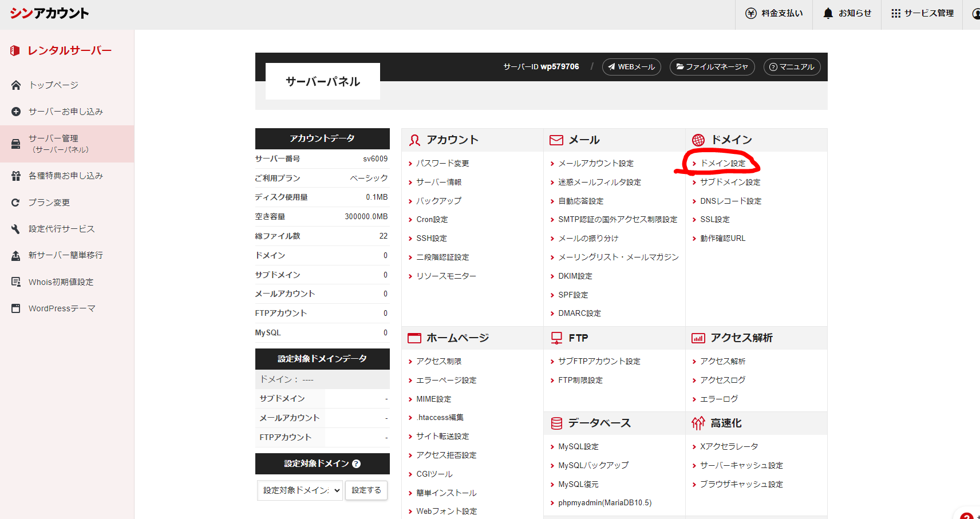Click the WordPressテーマ window icon
This screenshot has height=519, width=980.
click(x=16, y=308)
